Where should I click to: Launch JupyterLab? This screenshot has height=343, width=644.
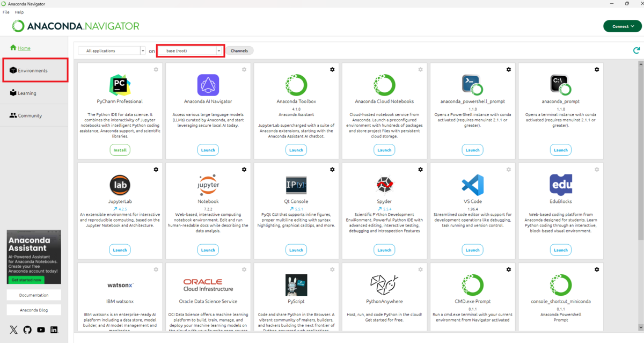120,250
